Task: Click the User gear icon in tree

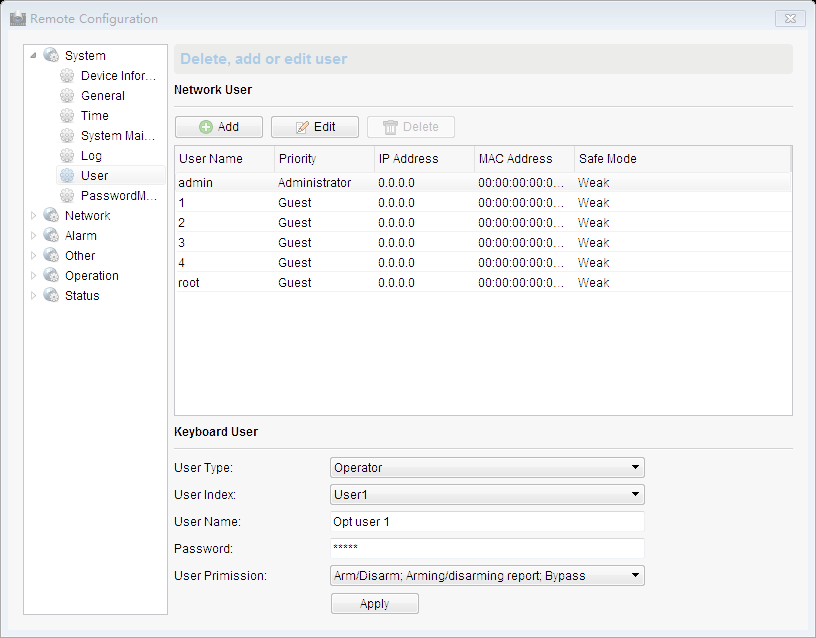Action: click(67, 175)
